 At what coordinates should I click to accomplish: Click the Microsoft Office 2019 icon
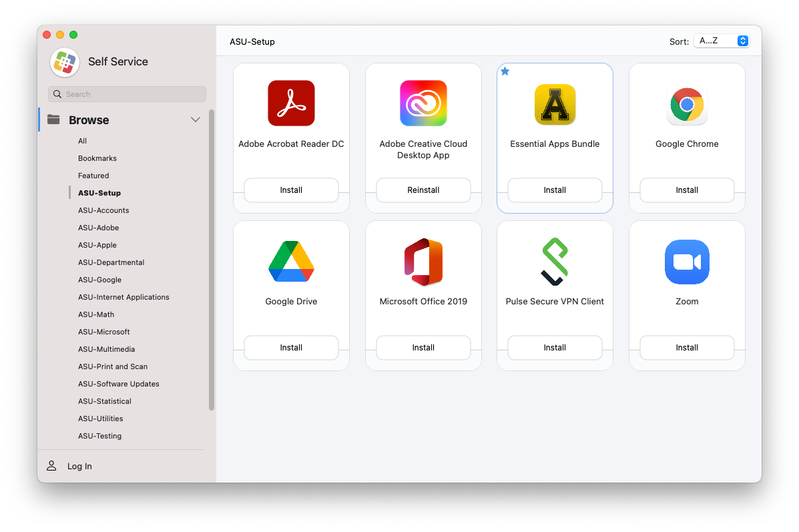coord(423,262)
